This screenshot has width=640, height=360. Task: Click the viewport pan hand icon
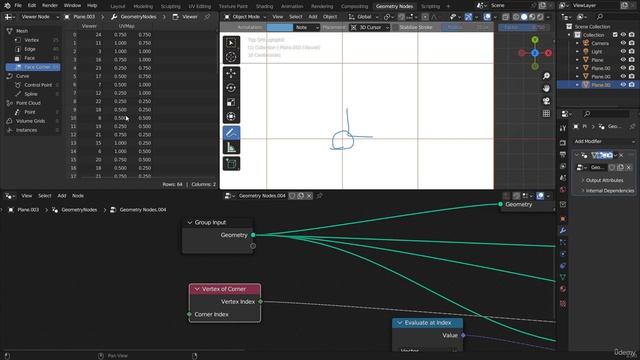546,89
